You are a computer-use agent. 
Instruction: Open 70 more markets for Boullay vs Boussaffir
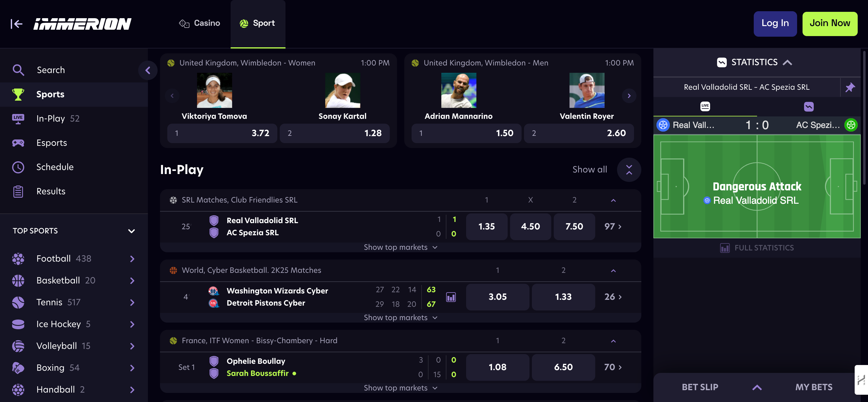[x=613, y=367]
